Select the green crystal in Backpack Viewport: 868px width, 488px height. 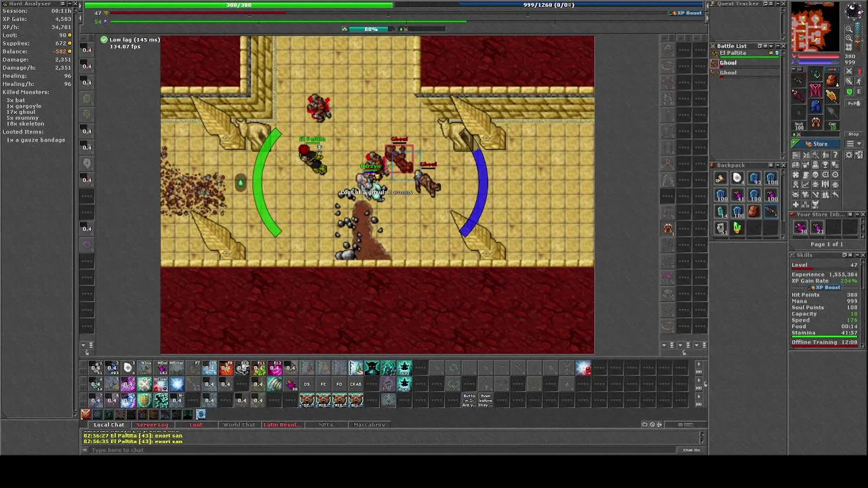point(738,228)
